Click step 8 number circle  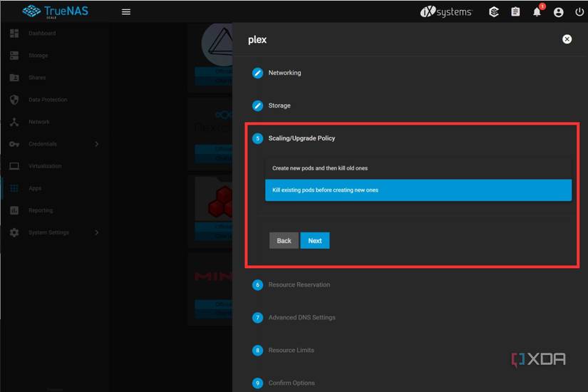pyautogui.click(x=257, y=351)
